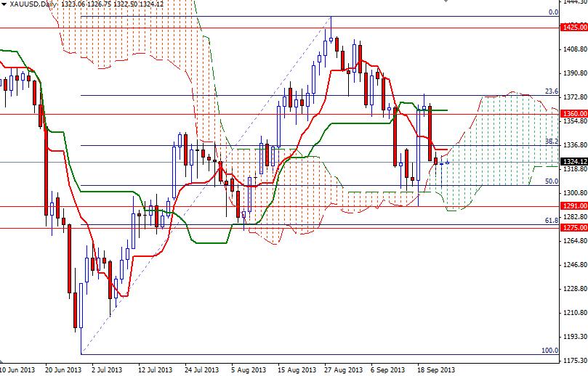Click the chart shift triangle marker at top
588x376 pixels.
(446, 1)
